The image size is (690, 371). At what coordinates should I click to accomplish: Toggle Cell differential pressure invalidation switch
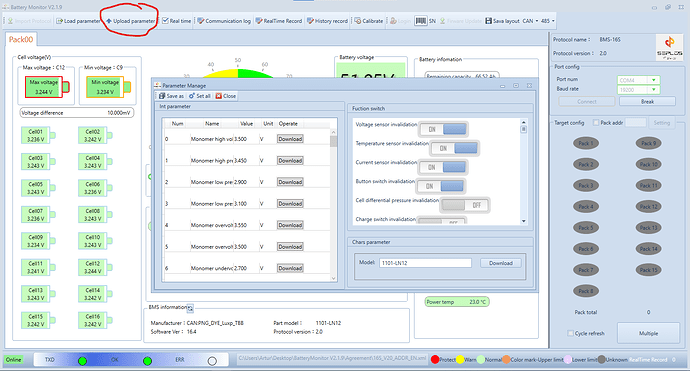coord(465,205)
